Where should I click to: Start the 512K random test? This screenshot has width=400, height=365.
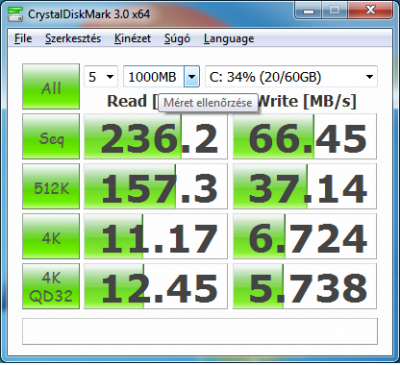[51, 186]
